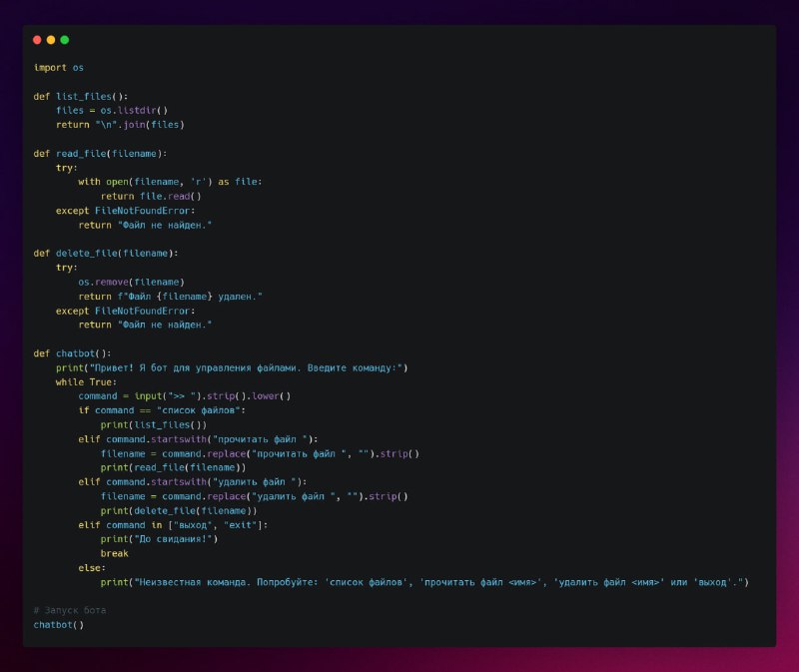Click the 'def list_files():' definition
799x672 pixels.
(x=81, y=96)
